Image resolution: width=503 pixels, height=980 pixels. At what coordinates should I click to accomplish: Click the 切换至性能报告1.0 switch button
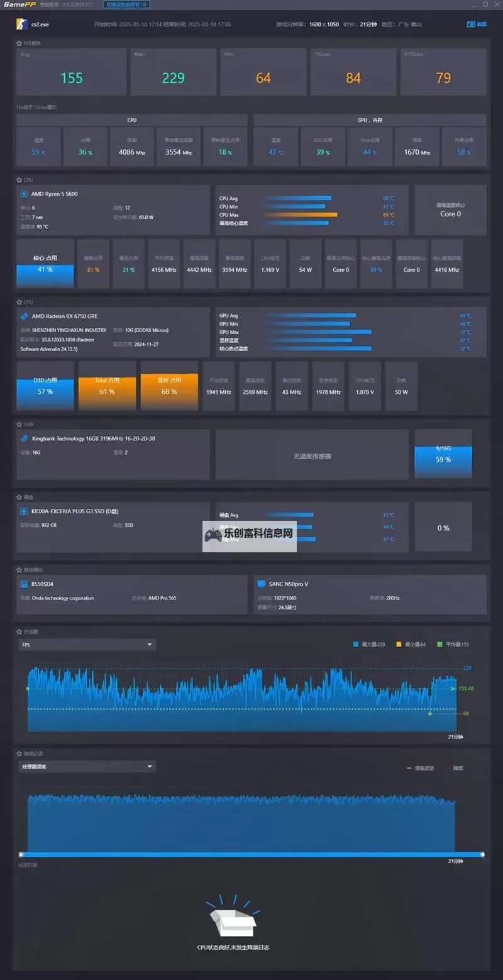[x=126, y=4]
